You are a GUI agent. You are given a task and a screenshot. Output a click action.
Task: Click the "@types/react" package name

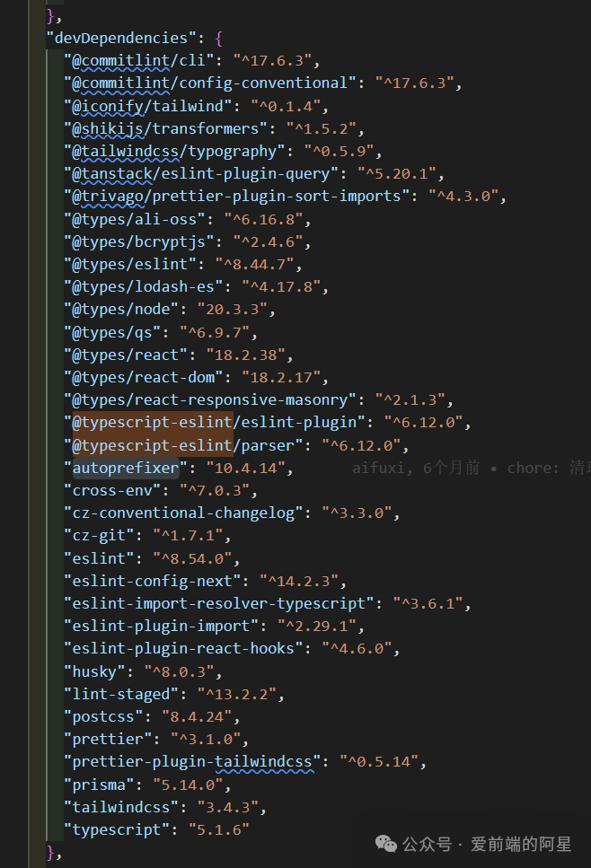click(x=126, y=355)
